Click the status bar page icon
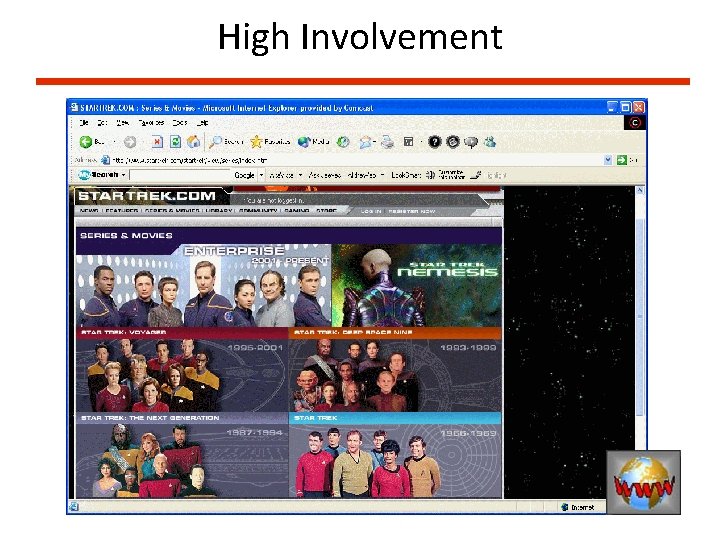This screenshot has height=540, width=720. (x=74, y=506)
